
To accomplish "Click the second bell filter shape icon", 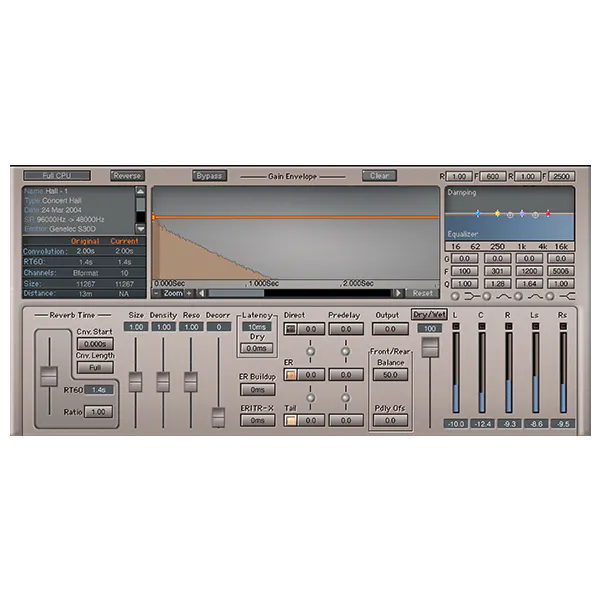I will [x=535, y=296].
